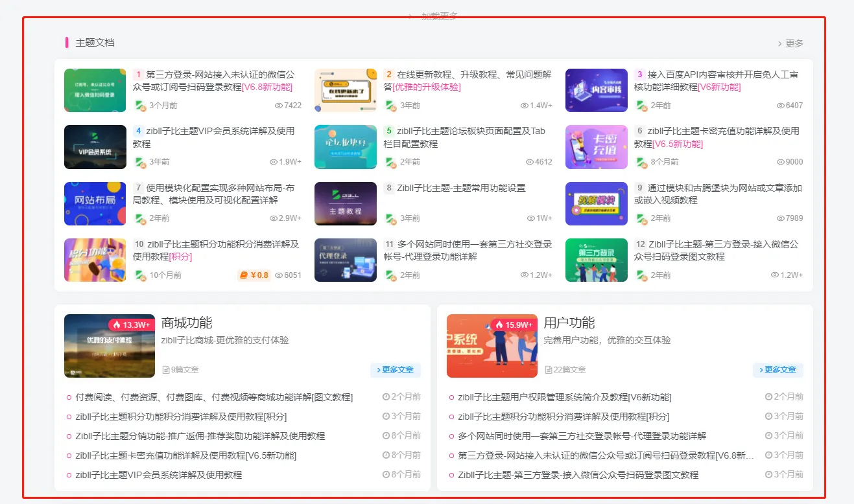
Task: Open article 使用模块化配置实现多种网站布局
Action: tap(214, 194)
